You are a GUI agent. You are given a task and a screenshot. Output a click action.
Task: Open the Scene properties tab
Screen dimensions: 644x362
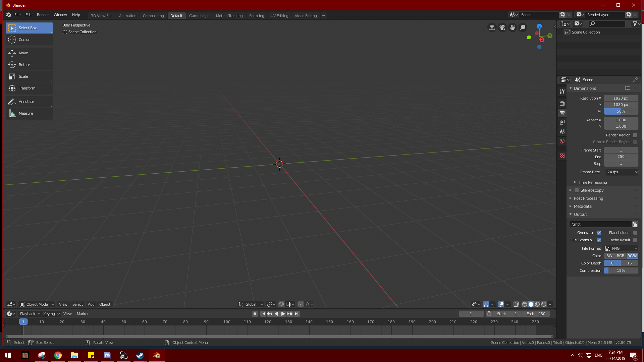tap(562, 132)
